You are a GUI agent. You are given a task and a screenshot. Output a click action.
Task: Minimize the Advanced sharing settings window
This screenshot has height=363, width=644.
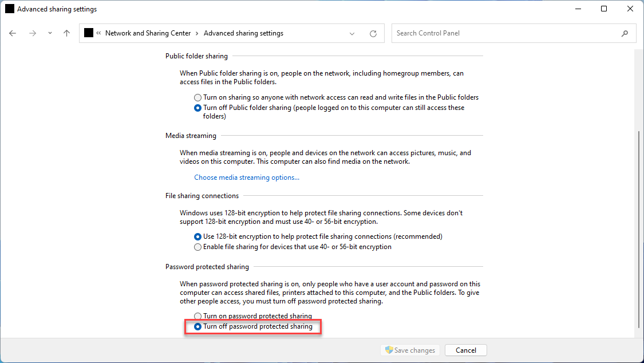[578, 9]
